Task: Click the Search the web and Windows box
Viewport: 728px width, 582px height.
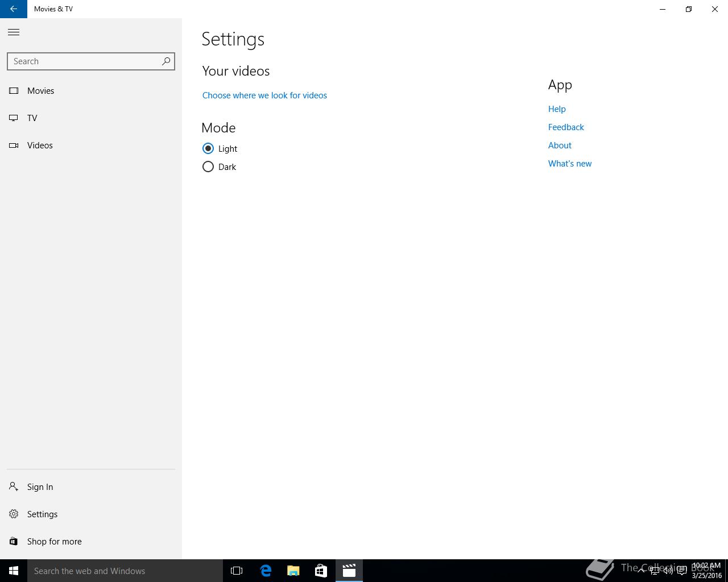Action: tap(125, 571)
